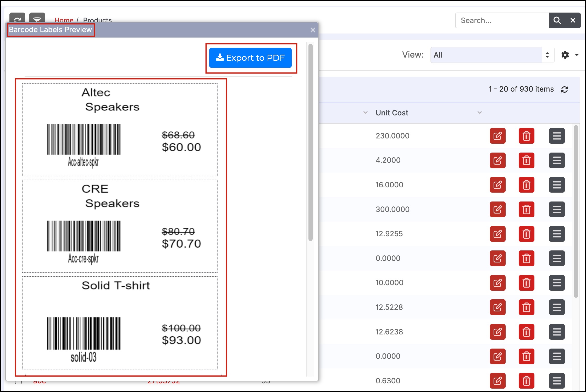The image size is (586, 392).
Task: Click edit icon for 230.0000 row
Action: [497, 136]
